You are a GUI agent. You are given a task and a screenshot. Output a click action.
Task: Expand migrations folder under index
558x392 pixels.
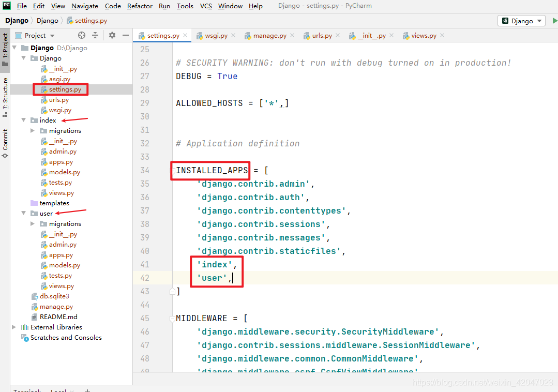click(33, 130)
